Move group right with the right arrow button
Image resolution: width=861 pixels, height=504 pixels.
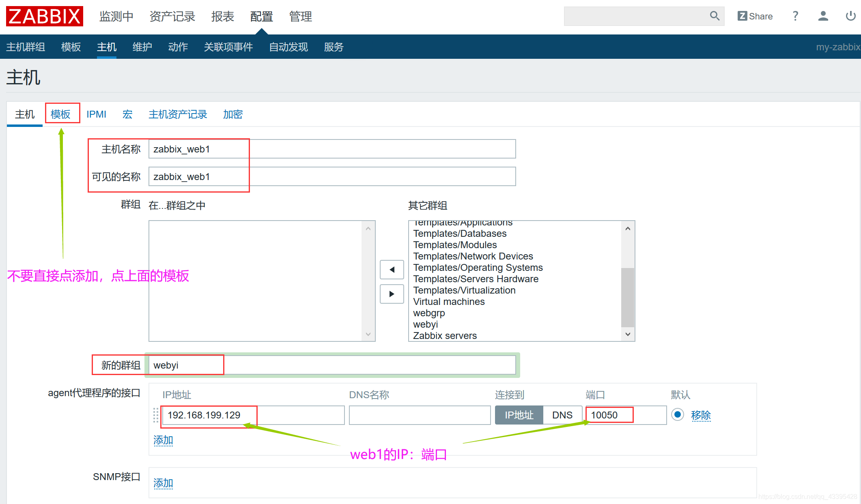click(392, 294)
